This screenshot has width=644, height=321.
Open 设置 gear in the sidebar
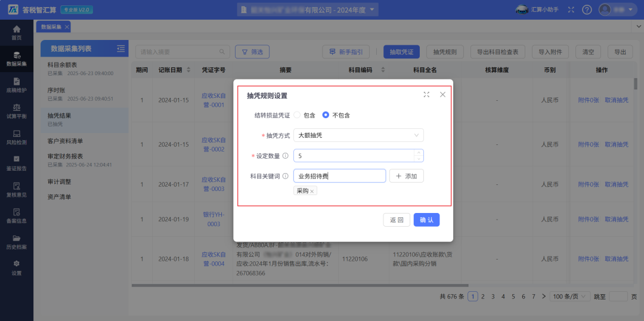pos(17,268)
